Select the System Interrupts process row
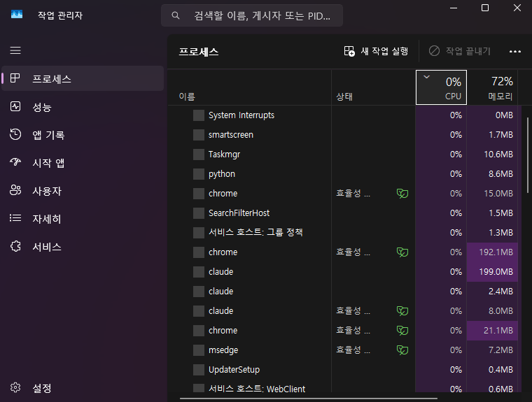The height and width of the screenshot is (402, 532). click(343, 115)
